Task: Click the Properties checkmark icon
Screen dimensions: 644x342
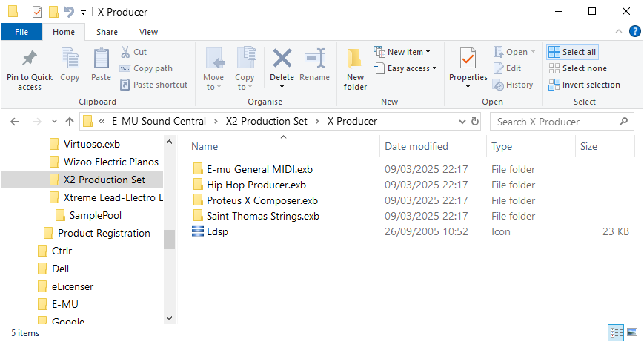Action: point(468,58)
